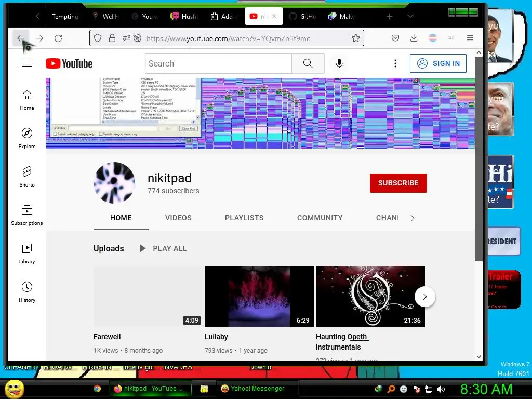Viewport: 532px width, 399px height.
Task: Advance Uploads carousel with next arrow
Action: tap(425, 297)
